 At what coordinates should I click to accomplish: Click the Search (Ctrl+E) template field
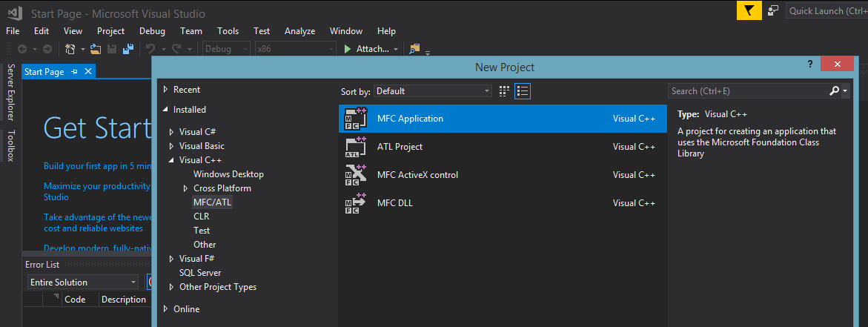click(x=749, y=90)
